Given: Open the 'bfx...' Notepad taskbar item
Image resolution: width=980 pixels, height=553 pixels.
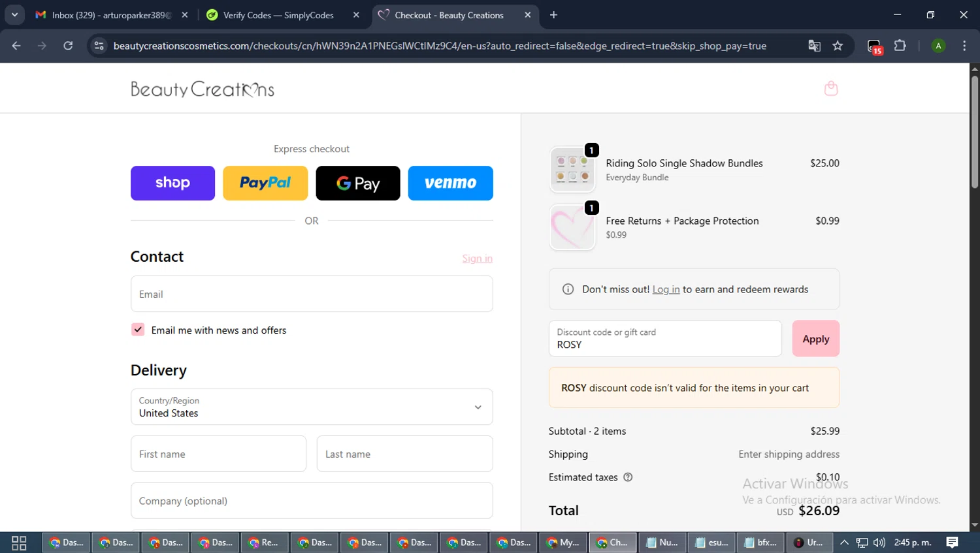Looking at the screenshot, I should pos(760,543).
